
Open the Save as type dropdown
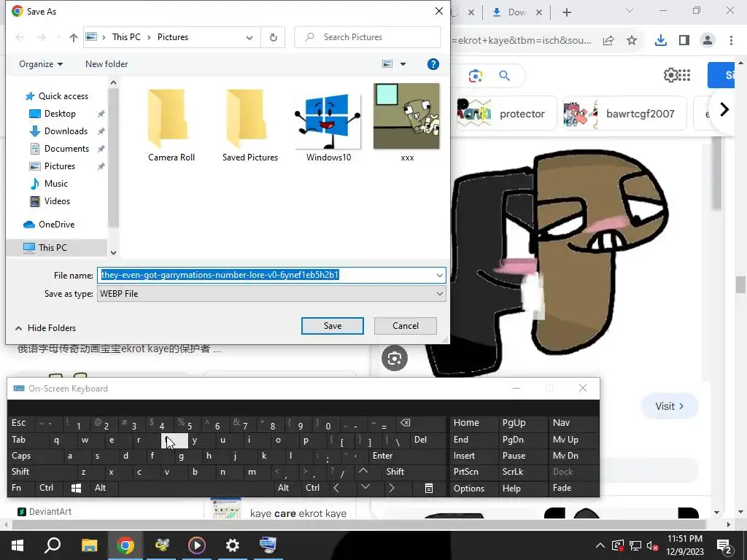point(271,293)
